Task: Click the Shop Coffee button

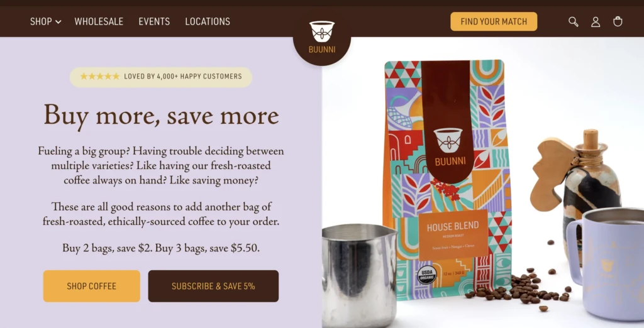Action: click(x=92, y=286)
